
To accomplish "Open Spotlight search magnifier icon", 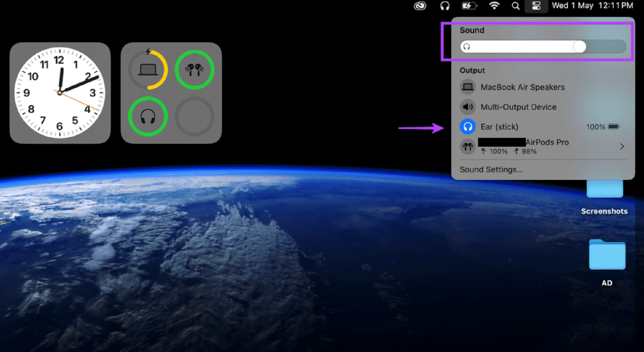I will click(516, 6).
